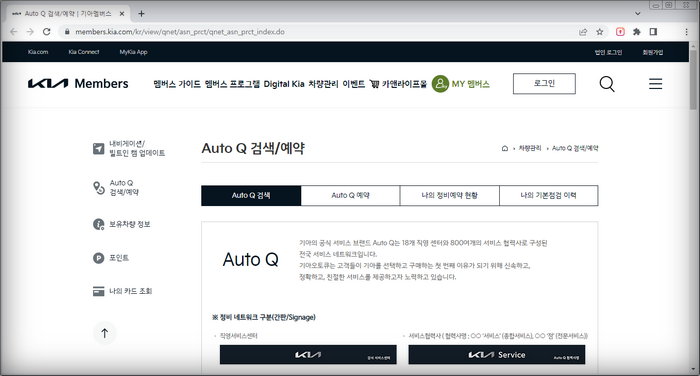Click 보유차량 정보 info icon
This screenshot has height=376, width=700.
tap(98, 224)
